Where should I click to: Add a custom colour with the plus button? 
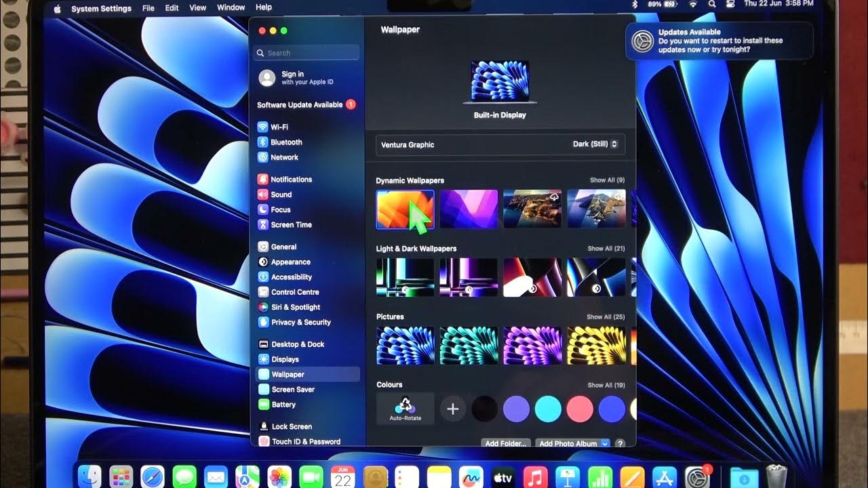[x=452, y=409]
